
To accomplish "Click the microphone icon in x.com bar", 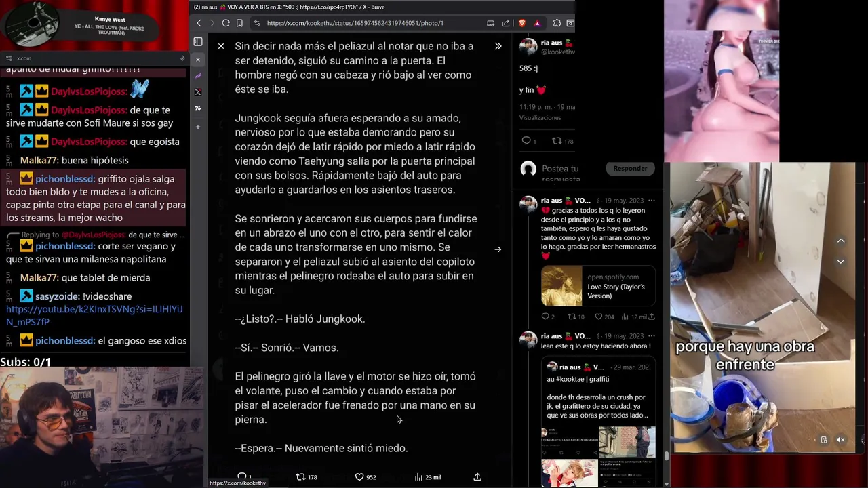I will click(x=182, y=58).
